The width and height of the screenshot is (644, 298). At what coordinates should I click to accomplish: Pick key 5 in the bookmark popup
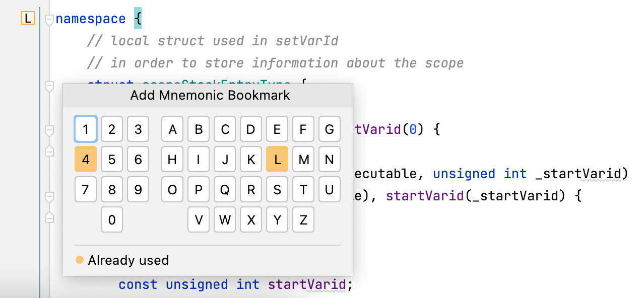coord(111,159)
